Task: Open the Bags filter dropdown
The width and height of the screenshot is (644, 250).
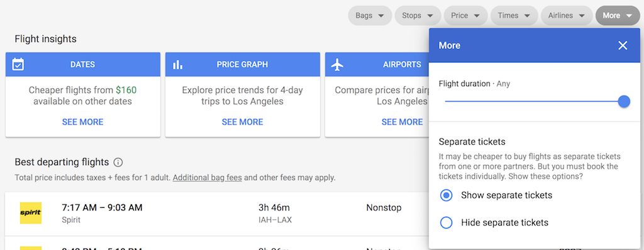Action: [x=370, y=16]
